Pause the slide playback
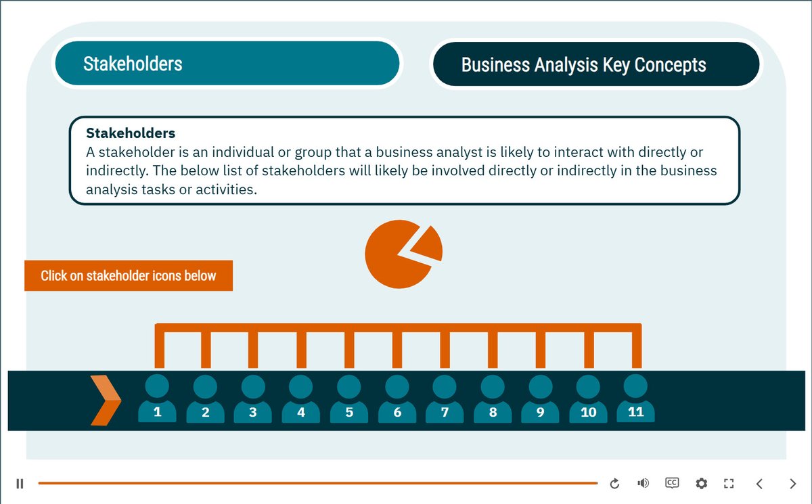The image size is (812, 504). [x=20, y=483]
